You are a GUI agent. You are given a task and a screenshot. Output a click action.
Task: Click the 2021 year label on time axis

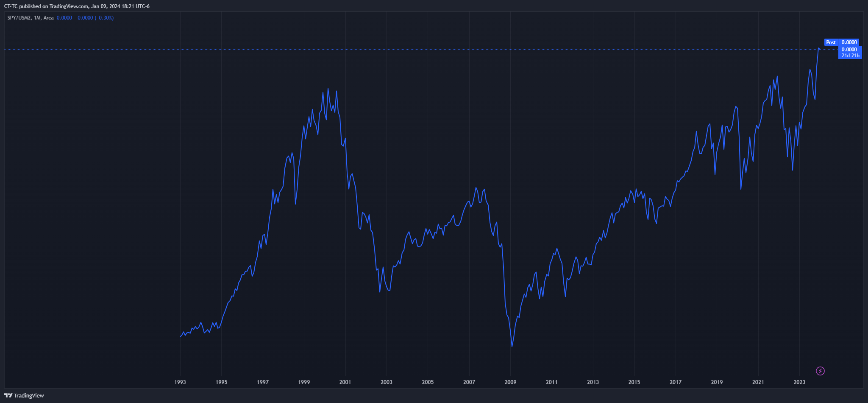[758, 382]
